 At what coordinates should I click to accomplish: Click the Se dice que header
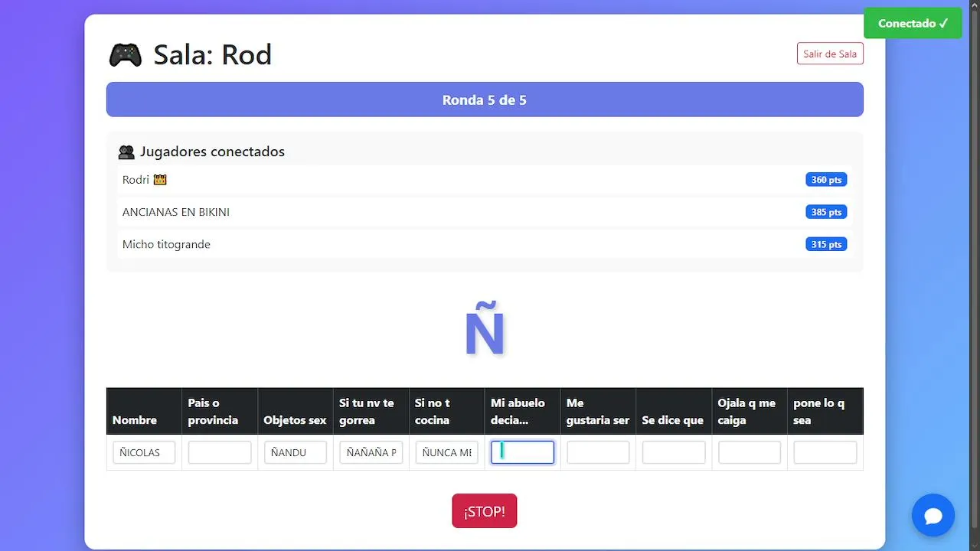674,411
